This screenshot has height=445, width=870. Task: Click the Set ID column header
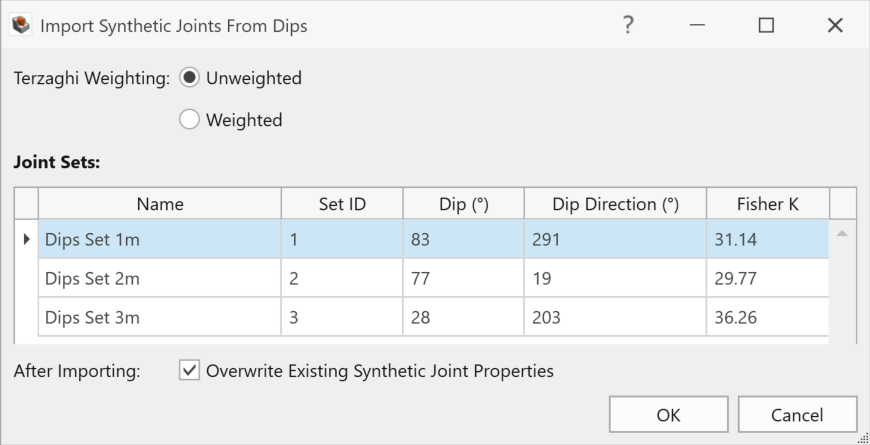(x=342, y=204)
